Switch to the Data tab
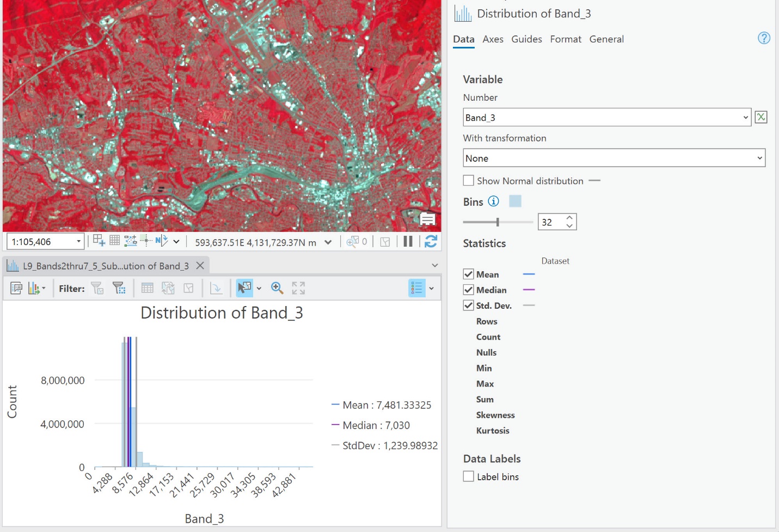 [463, 39]
